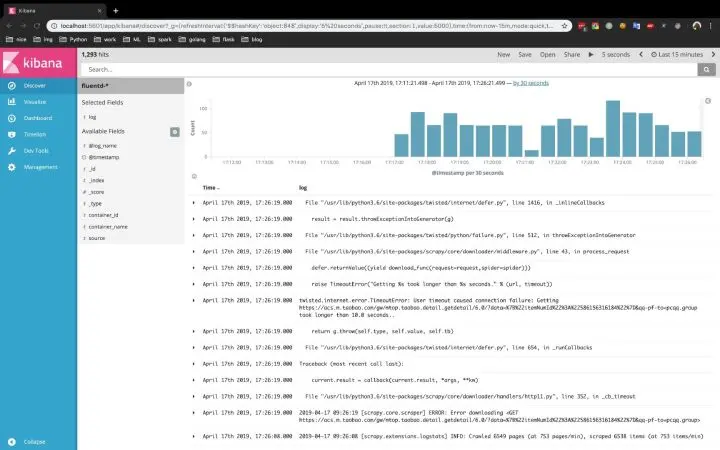Open the browser three-dot menu
The width and height of the screenshot is (720, 450).
coord(710,26)
